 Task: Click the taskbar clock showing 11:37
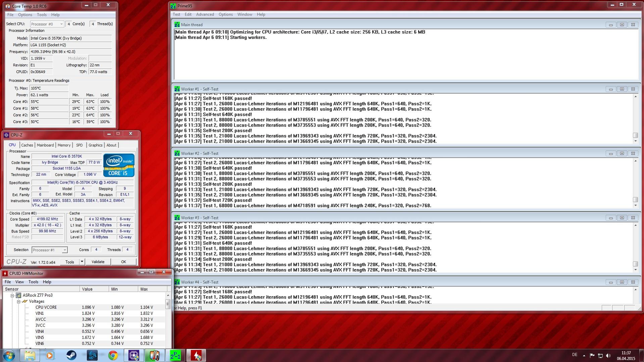tap(626, 353)
